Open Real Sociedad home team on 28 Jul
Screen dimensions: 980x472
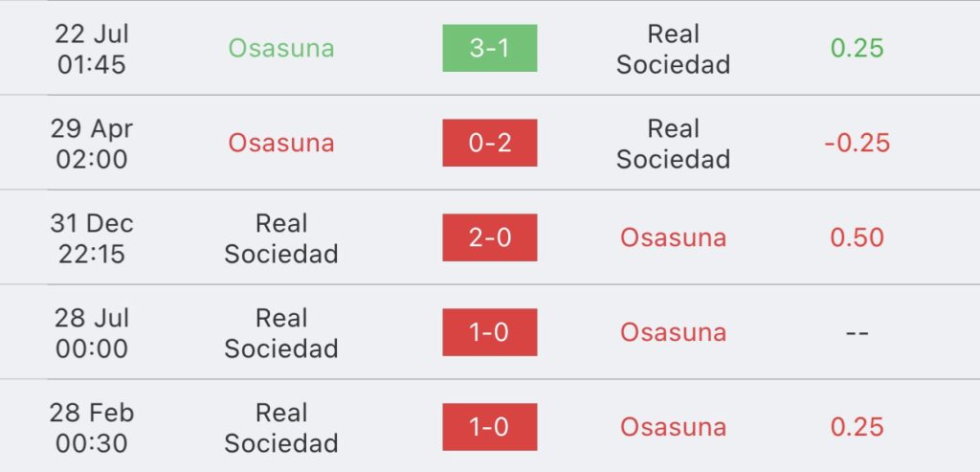(281, 332)
